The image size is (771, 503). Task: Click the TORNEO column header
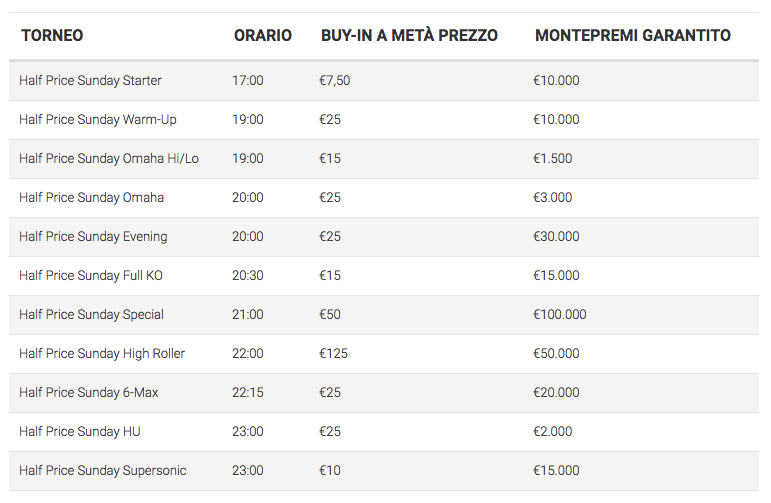(x=52, y=36)
